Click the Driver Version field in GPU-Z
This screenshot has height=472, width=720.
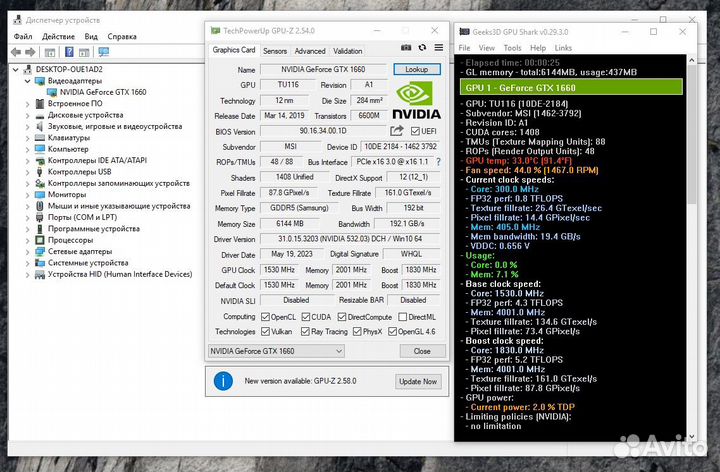tap(350, 239)
